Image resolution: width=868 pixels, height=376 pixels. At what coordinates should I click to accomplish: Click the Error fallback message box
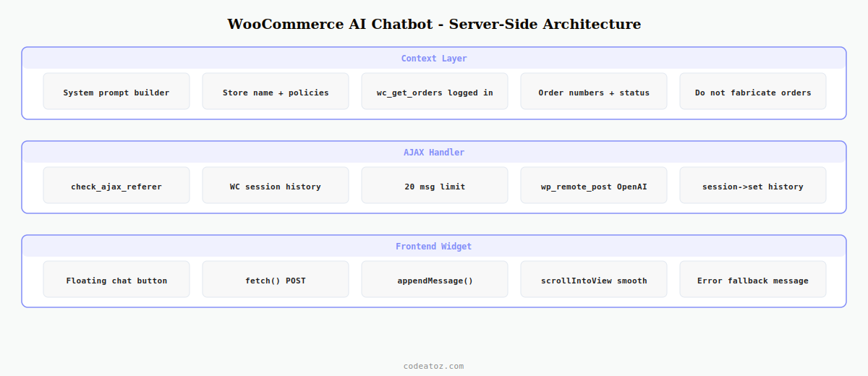click(x=753, y=279)
